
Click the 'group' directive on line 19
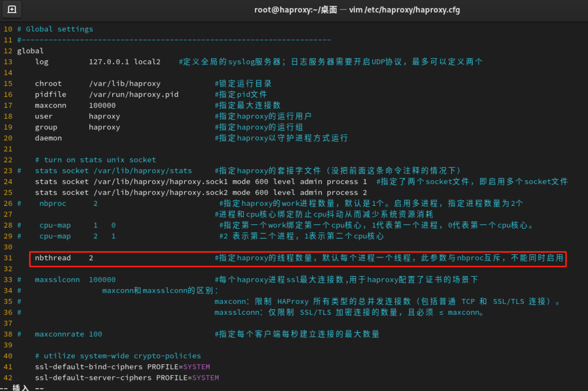[46, 127]
